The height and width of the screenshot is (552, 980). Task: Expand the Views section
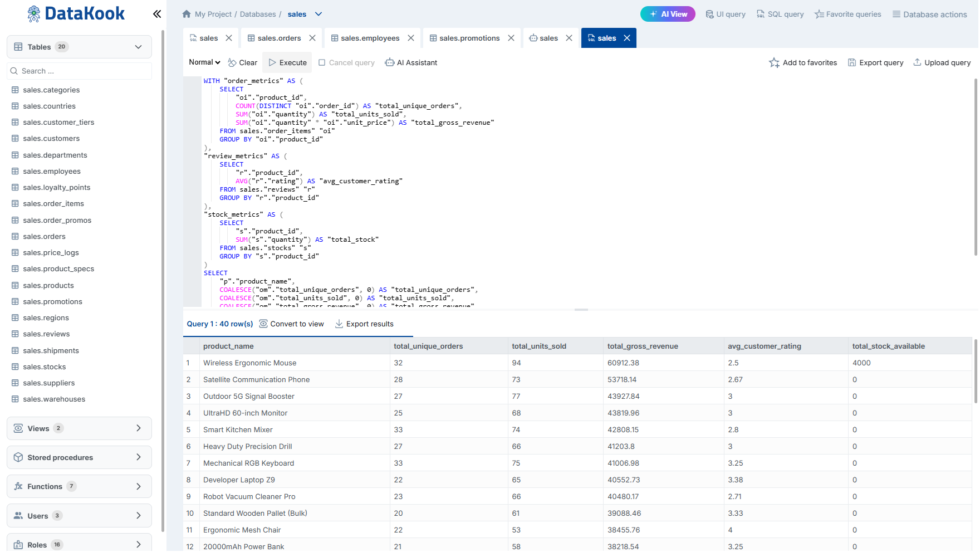[x=79, y=428]
